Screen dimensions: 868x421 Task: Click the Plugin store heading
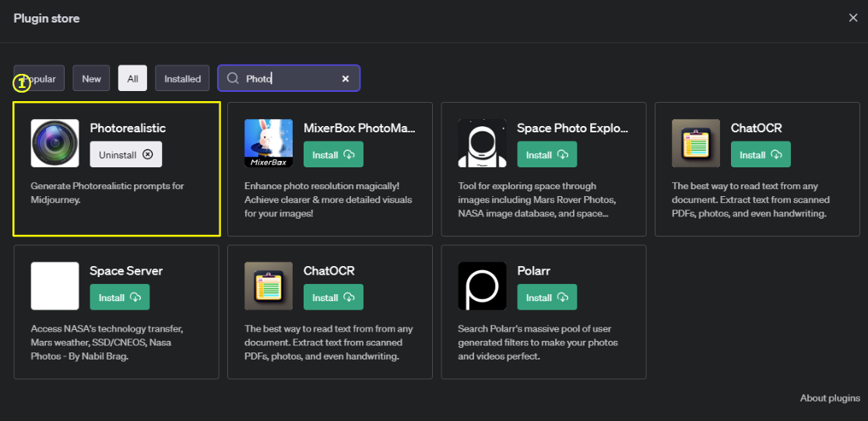click(x=47, y=18)
